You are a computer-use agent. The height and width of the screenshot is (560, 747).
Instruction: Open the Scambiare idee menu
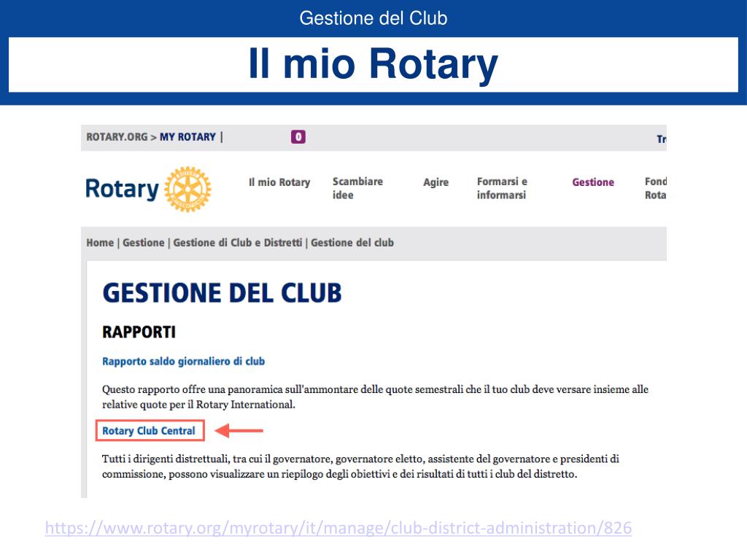357,189
